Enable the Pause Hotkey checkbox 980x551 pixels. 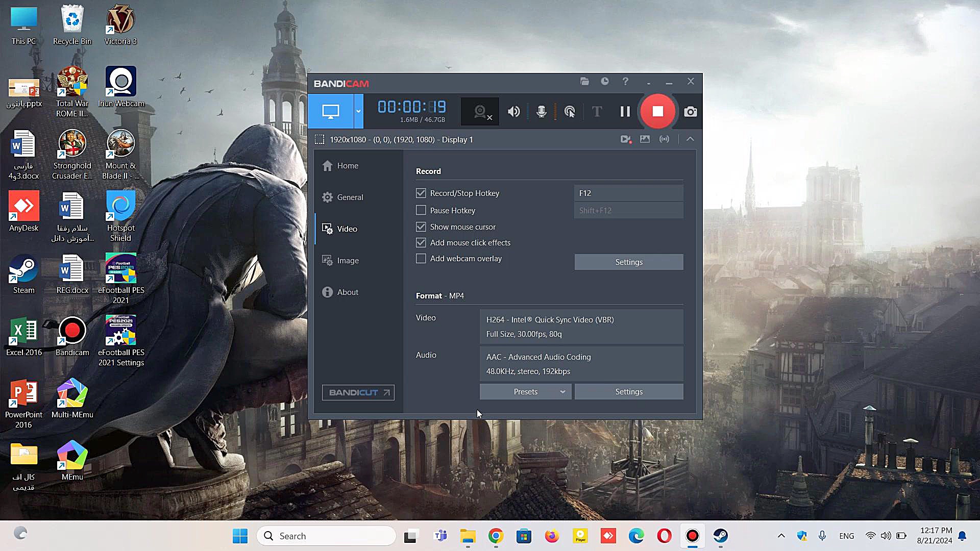click(x=421, y=210)
